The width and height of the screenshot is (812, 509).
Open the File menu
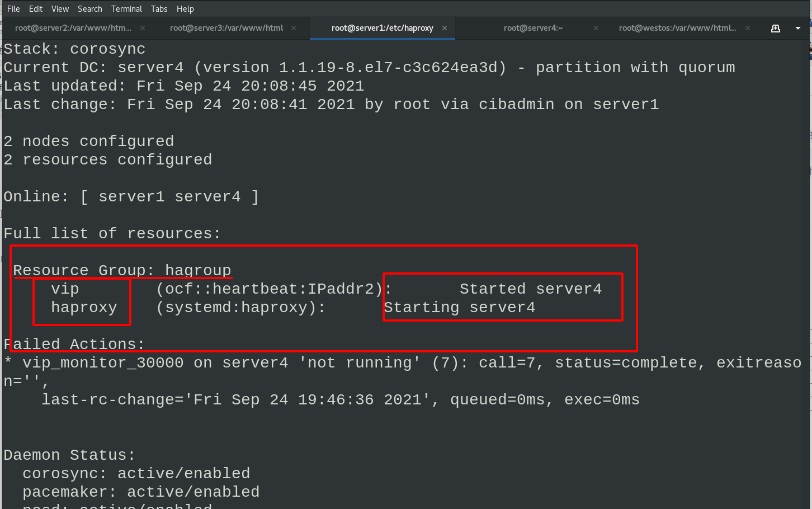click(x=13, y=9)
